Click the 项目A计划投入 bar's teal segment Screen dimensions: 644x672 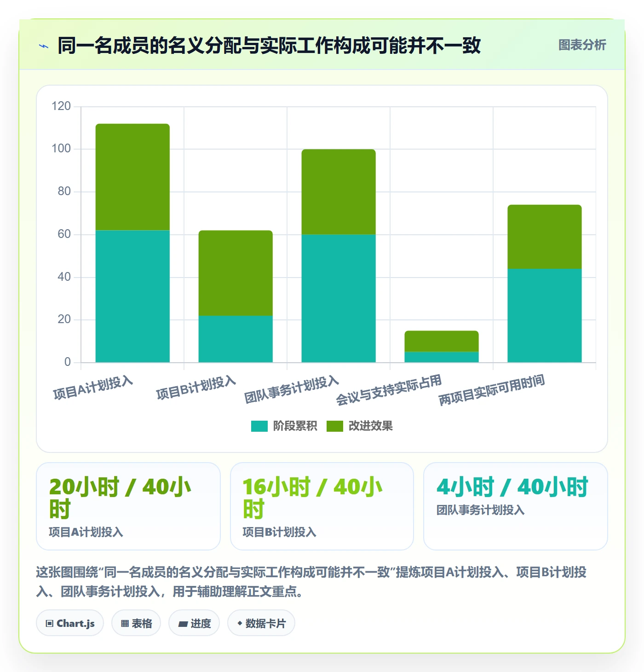click(x=132, y=296)
